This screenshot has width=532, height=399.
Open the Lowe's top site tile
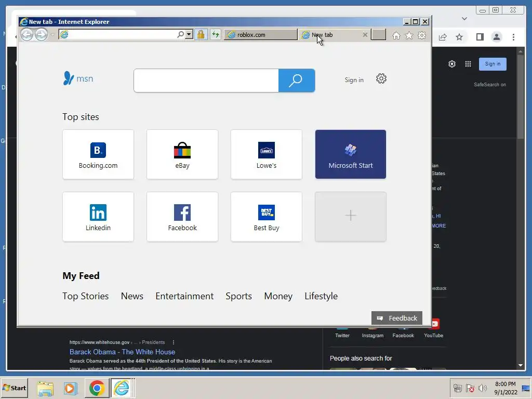click(x=267, y=154)
